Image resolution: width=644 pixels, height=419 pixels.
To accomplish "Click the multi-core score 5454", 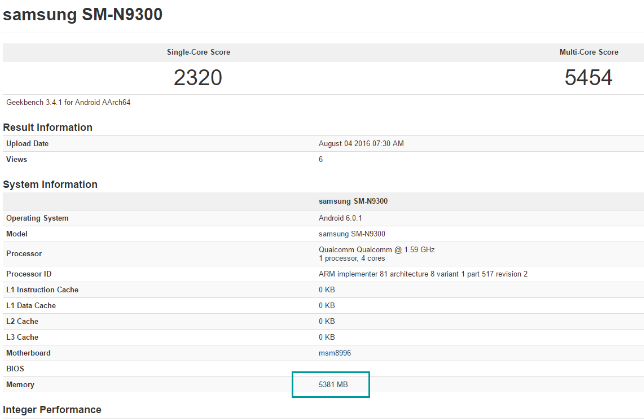I will 589,77.
